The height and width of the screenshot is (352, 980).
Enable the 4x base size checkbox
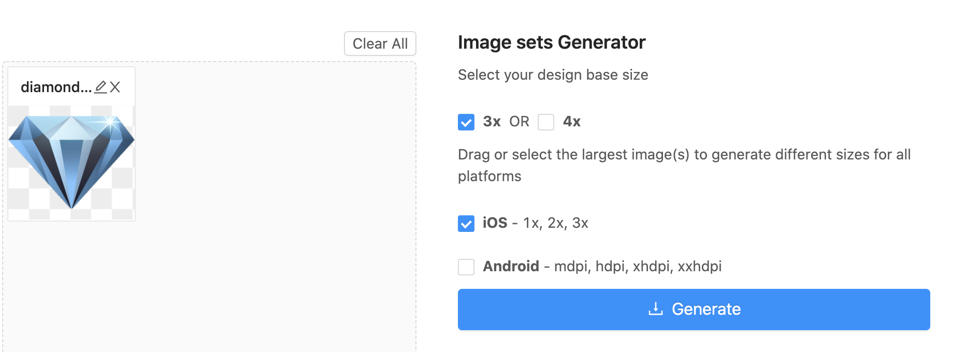(546, 122)
